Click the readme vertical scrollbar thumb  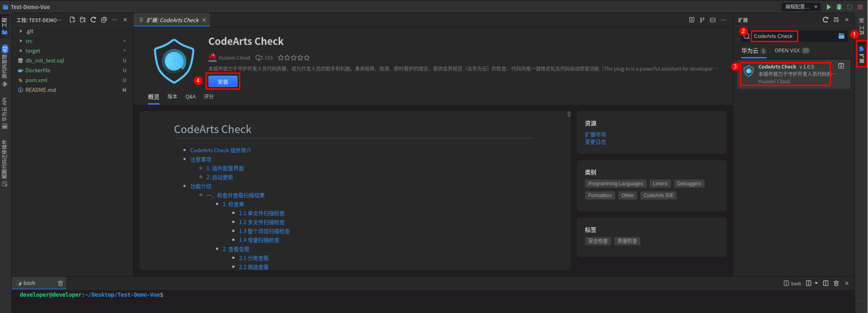pos(569,114)
